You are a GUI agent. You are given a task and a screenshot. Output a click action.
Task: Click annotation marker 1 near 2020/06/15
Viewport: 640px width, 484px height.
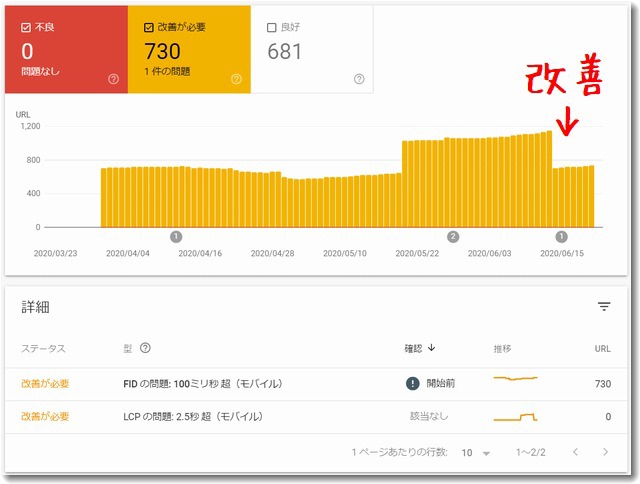561,236
